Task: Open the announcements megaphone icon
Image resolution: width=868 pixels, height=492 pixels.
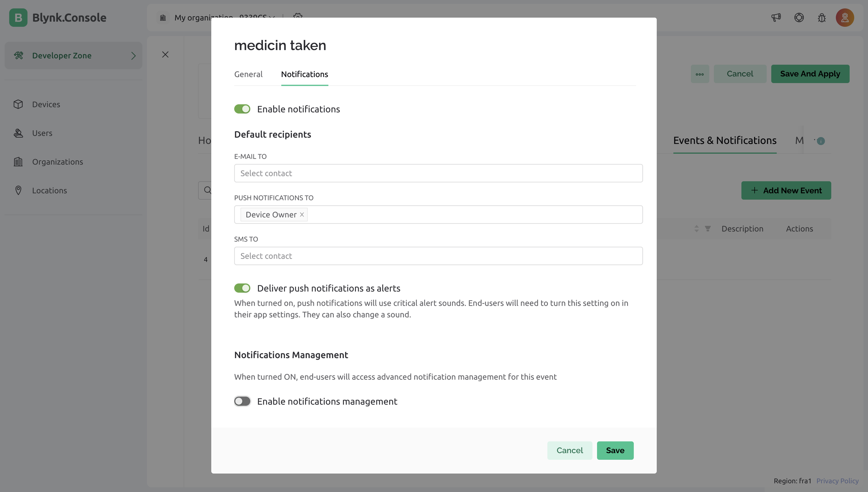Action: tap(776, 17)
